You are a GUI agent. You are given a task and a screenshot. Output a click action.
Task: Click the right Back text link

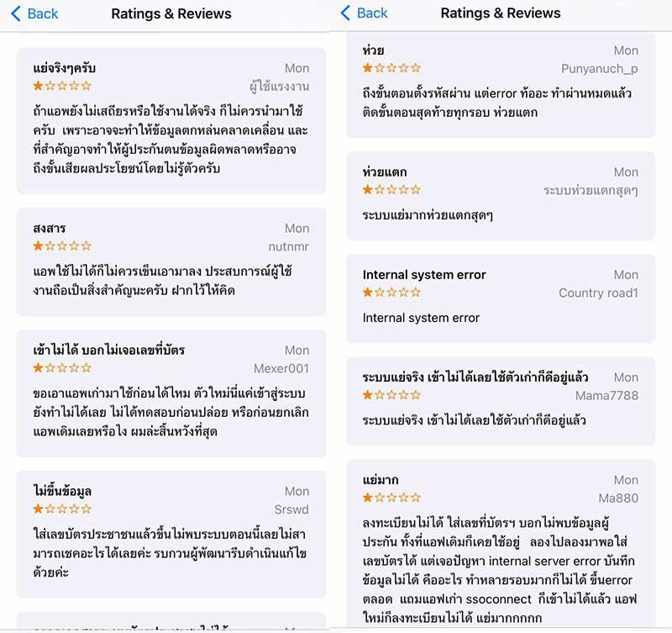372,13
